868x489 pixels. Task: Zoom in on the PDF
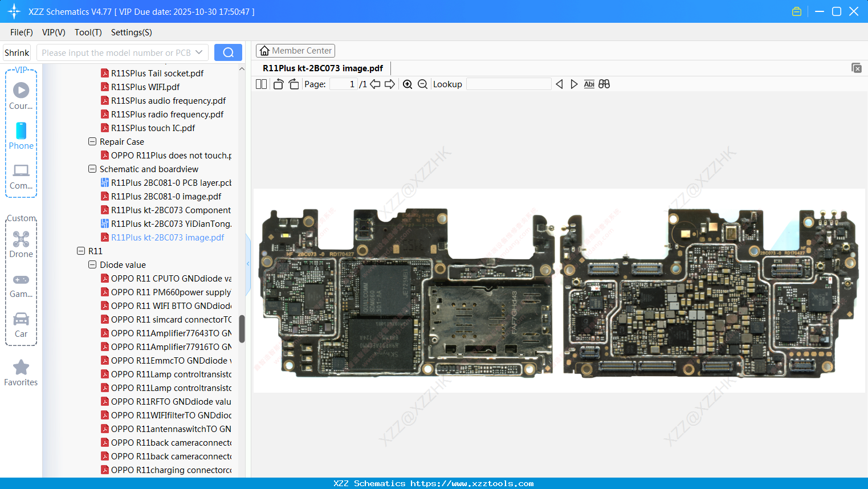pos(407,84)
